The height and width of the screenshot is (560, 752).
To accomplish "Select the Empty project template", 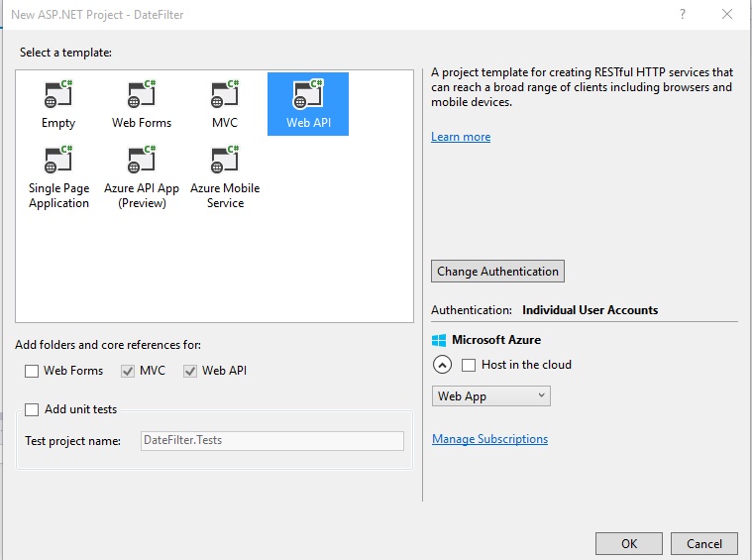I will pos(58,104).
